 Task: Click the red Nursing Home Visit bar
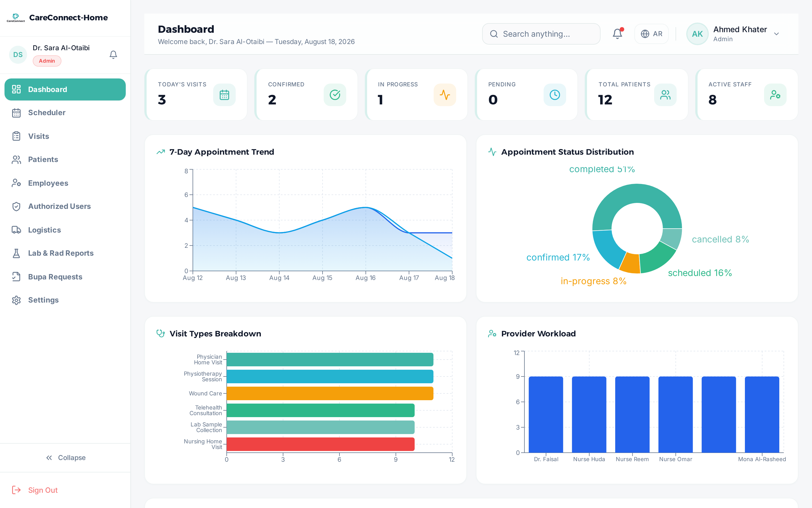[x=321, y=444]
